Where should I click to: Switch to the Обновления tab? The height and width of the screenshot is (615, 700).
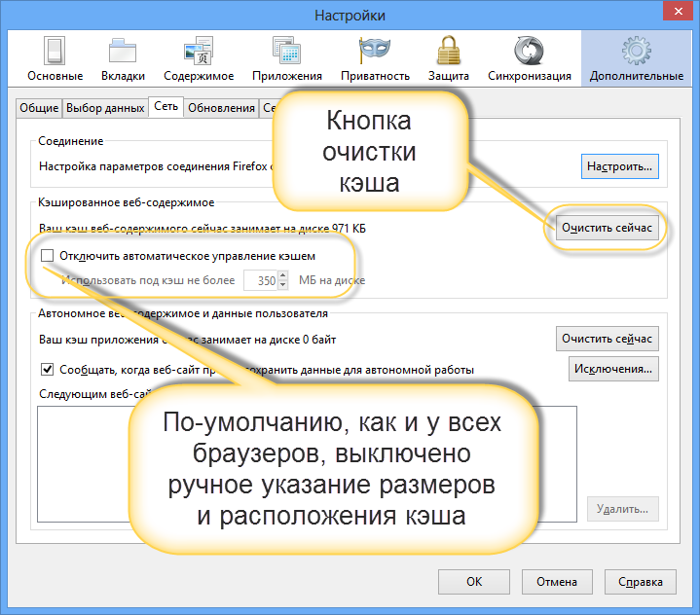[221, 108]
